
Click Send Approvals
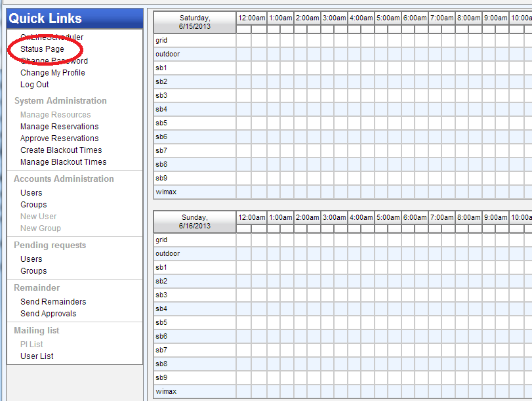(48, 314)
